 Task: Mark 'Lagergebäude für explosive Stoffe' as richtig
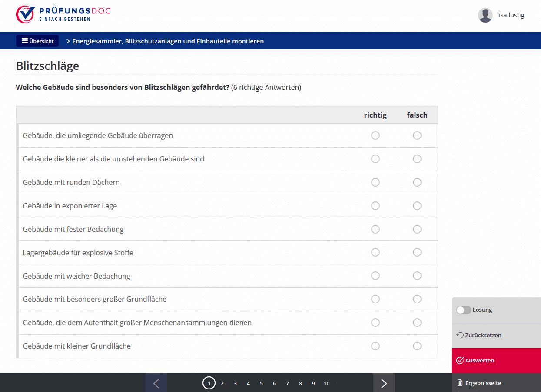375,253
